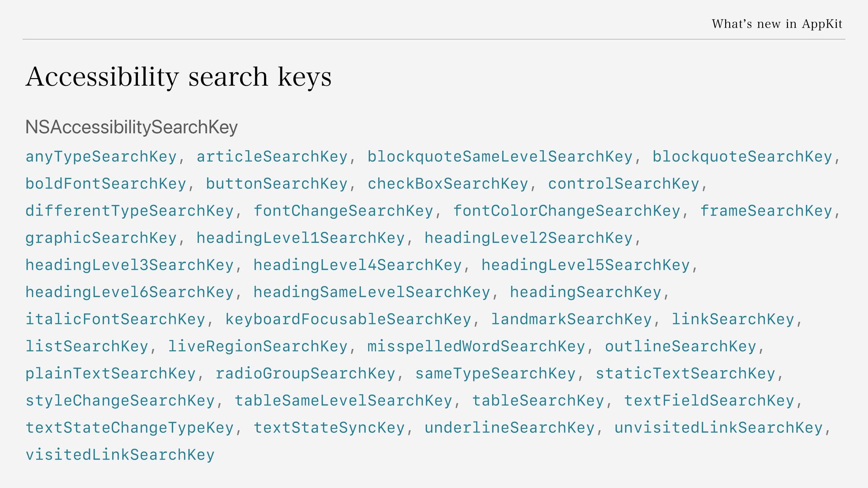Open the keyboardFocusableSearchKey link
This screenshot has height=488, width=868.
(x=348, y=319)
